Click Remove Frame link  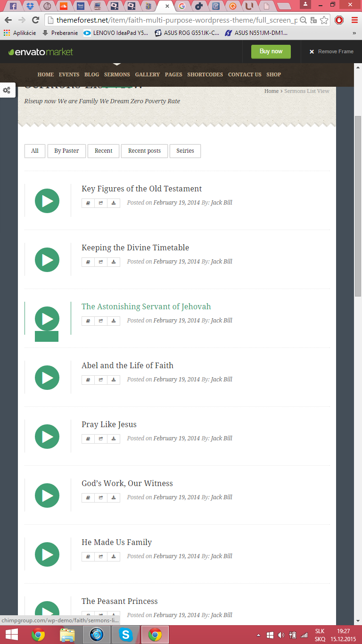click(331, 52)
